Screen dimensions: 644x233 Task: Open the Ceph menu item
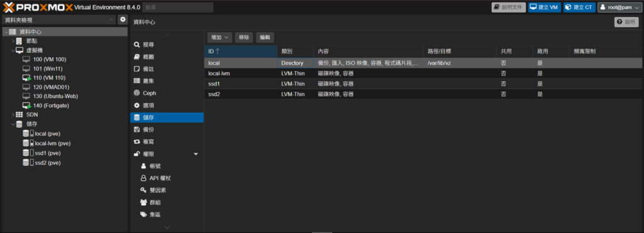coord(167,93)
